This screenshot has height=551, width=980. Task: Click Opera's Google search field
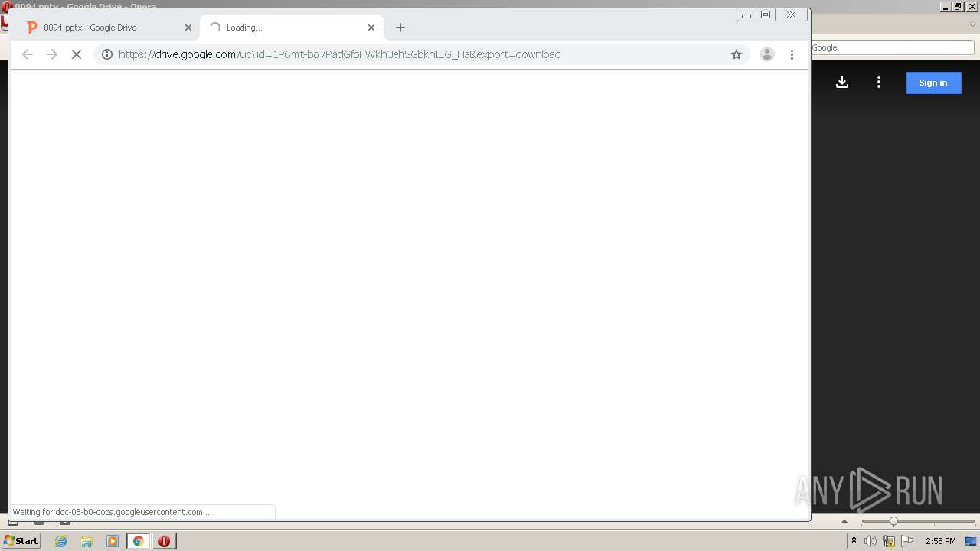click(892, 47)
